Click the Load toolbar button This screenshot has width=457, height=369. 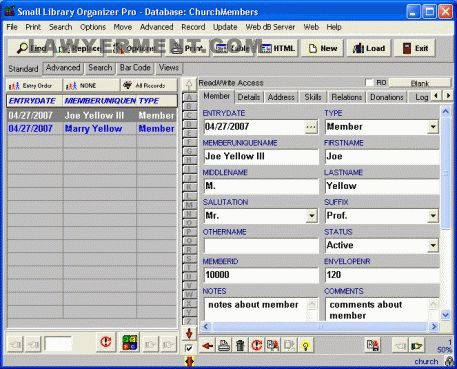pos(369,49)
